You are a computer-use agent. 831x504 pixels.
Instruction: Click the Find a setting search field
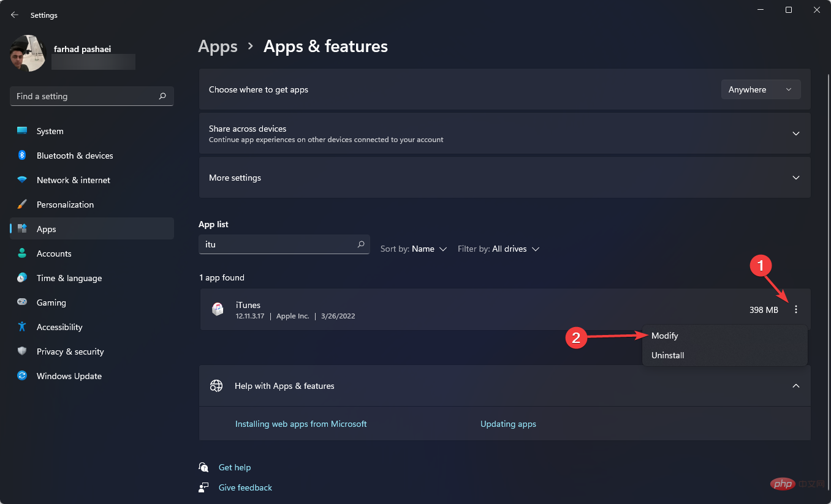click(x=85, y=96)
